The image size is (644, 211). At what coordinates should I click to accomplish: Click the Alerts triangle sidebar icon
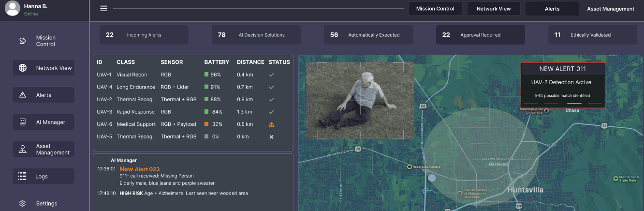(x=22, y=95)
